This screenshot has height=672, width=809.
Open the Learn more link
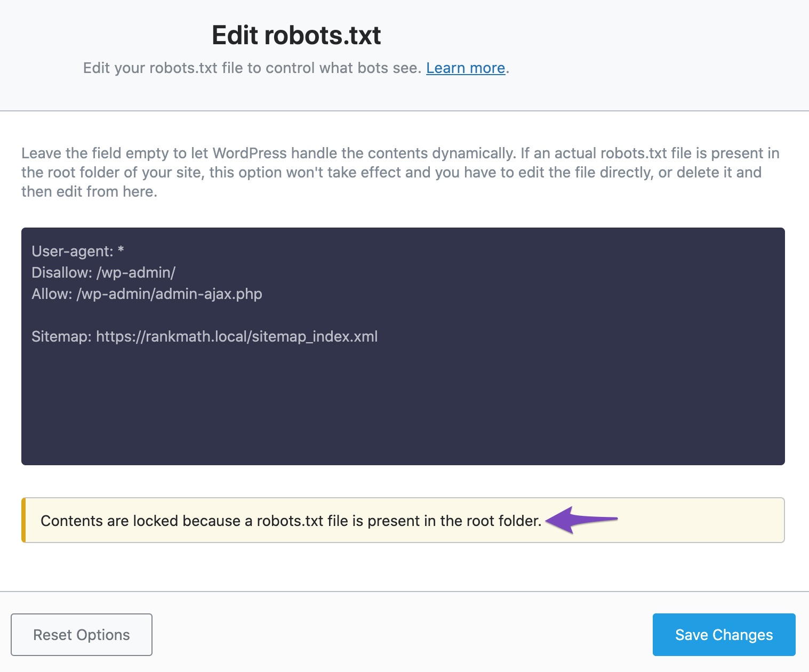[464, 68]
